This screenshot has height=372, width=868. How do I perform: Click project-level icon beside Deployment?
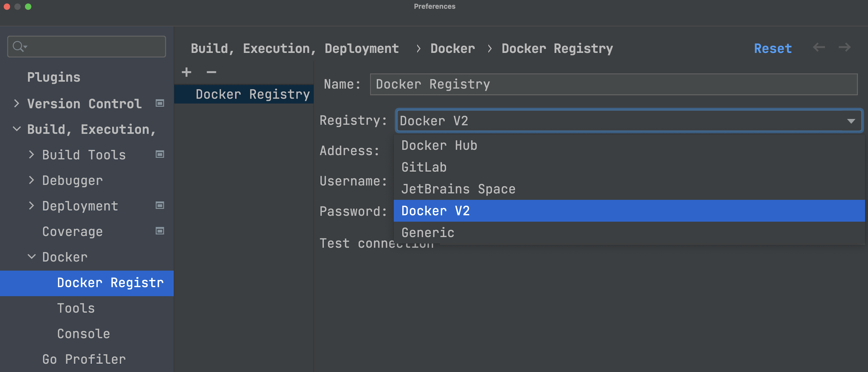(x=160, y=205)
